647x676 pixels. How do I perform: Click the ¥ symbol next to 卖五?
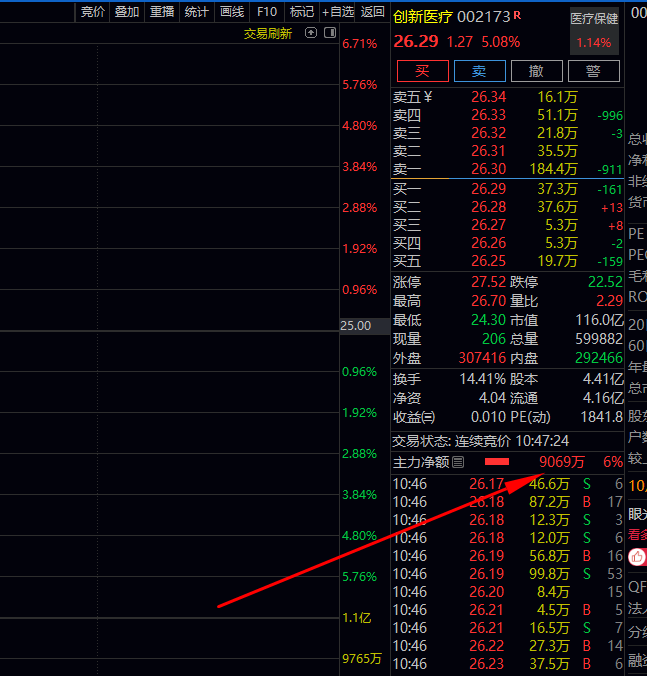coord(427,97)
